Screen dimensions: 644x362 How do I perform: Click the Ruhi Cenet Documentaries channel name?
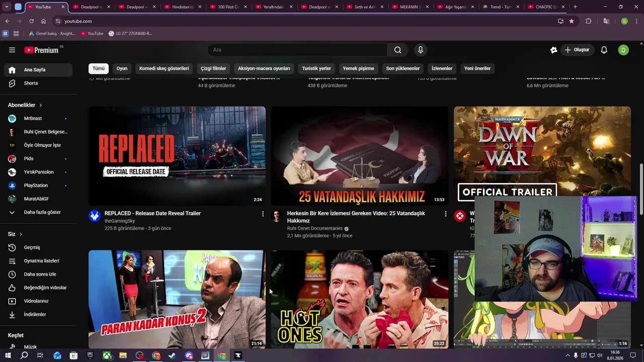coord(314,228)
